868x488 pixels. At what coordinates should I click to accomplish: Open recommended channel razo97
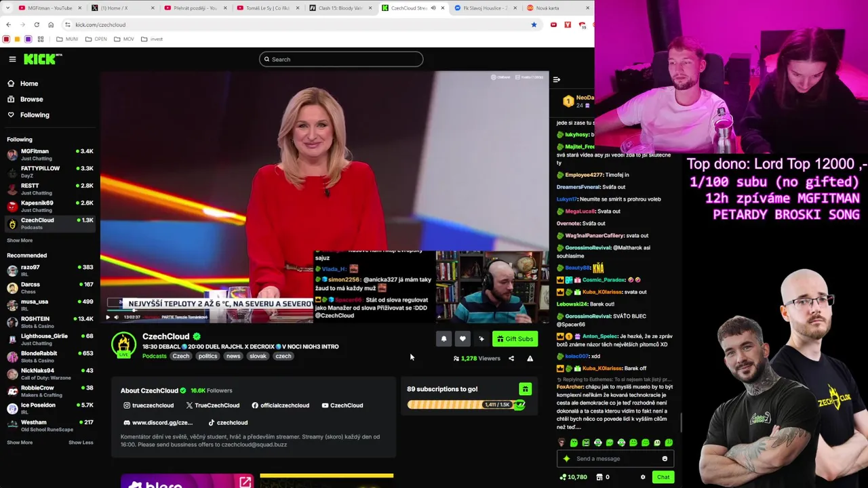point(50,270)
